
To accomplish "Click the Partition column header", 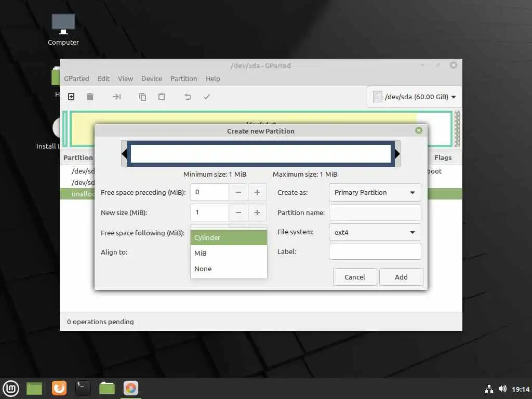I will 78,158.
